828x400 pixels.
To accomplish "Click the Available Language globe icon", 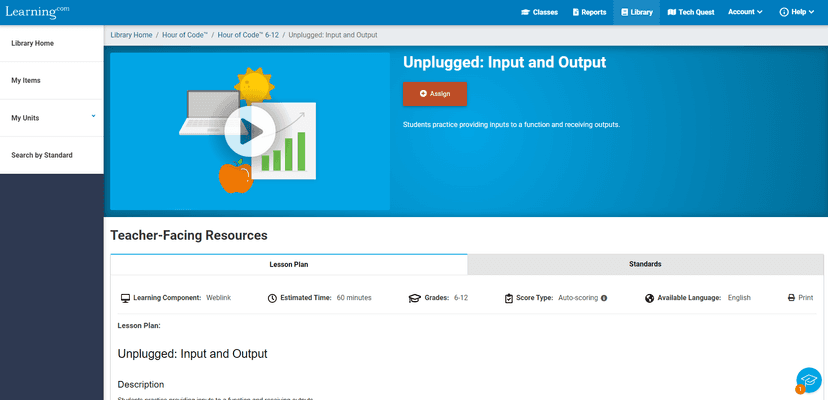I will [x=650, y=298].
